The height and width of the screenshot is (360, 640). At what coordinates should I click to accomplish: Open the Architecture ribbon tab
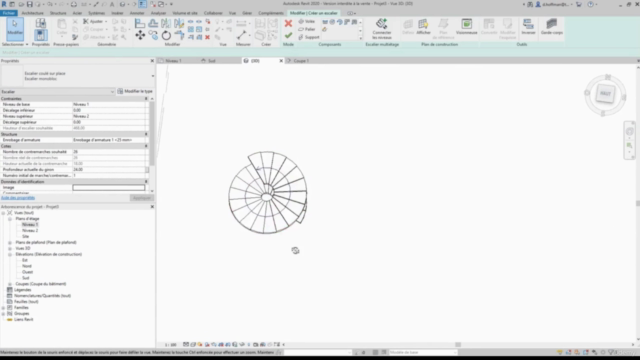pos(33,13)
